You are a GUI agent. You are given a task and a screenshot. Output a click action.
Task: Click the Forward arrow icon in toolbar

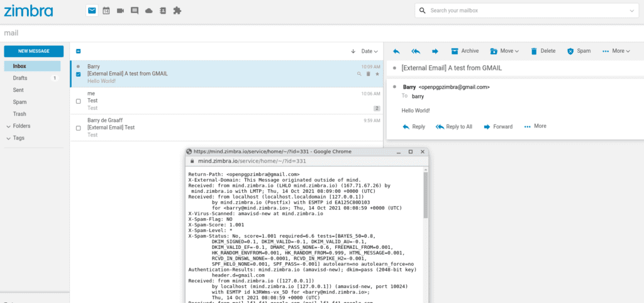(435, 52)
